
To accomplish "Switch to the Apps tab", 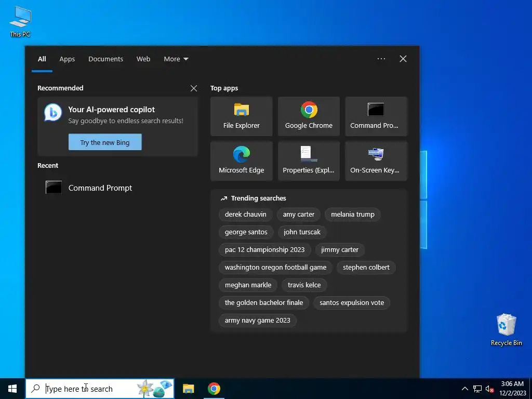I will pos(67,59).
